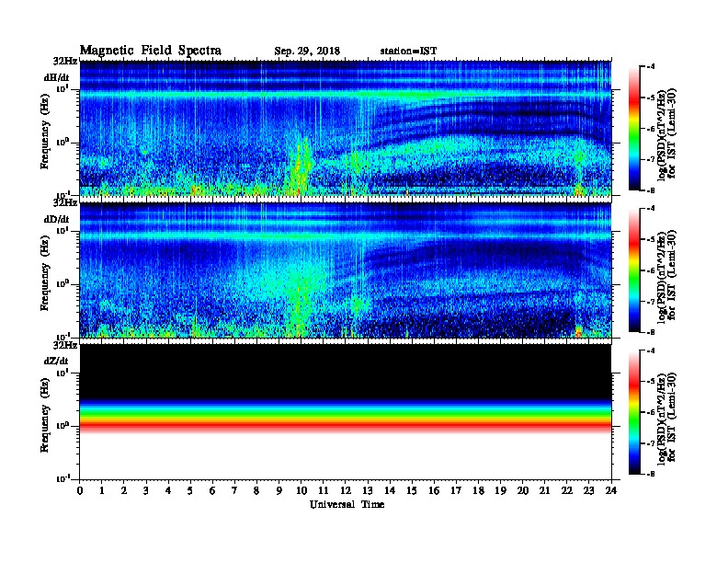The height and width of the screenshot is (563, 728).
Task: Click hour tick label "6" on time axis
Action: tap(212, 490)
